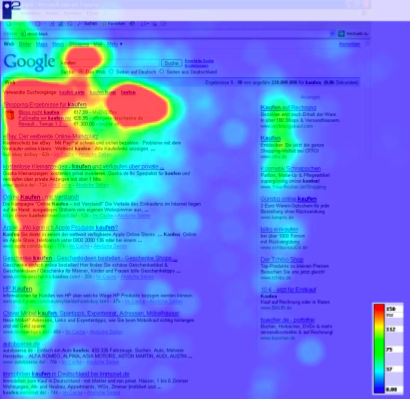Open the Immobilien kaufen Immonet.de result
The image size is (410, 399).
tap(66, 374)
